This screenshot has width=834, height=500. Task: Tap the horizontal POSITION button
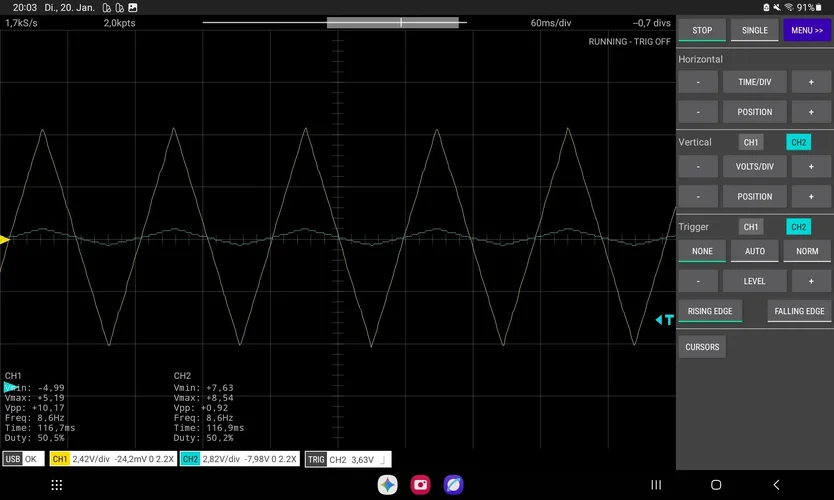pyautogui.click(x=754, y=112)
